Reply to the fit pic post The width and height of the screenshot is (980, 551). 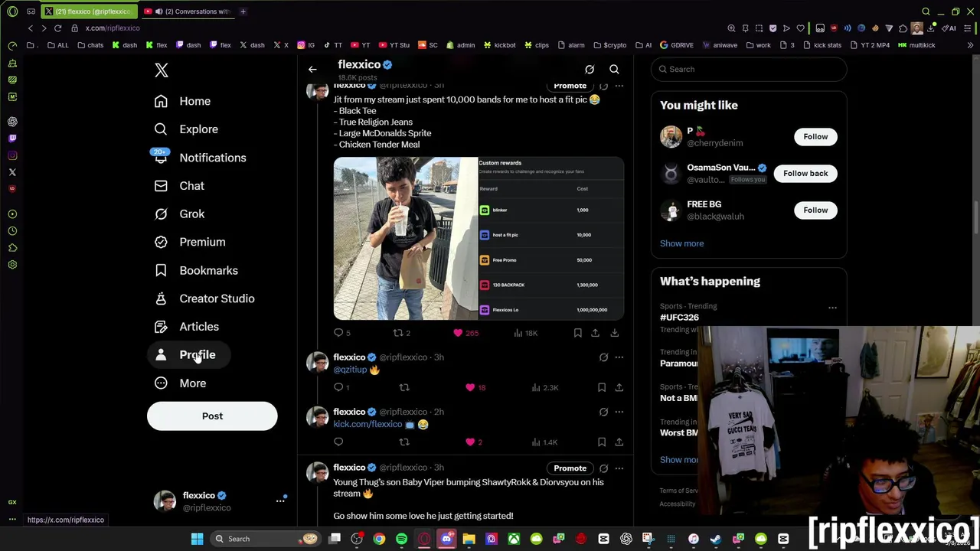point(338,333)
